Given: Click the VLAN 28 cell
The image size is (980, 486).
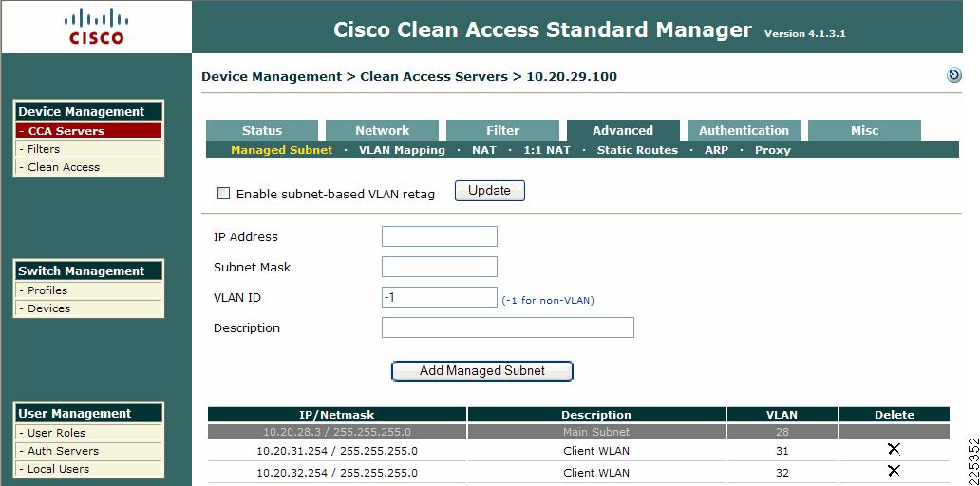Looking at the screenshot, I should pyautogui.click(x=782, y=432).
